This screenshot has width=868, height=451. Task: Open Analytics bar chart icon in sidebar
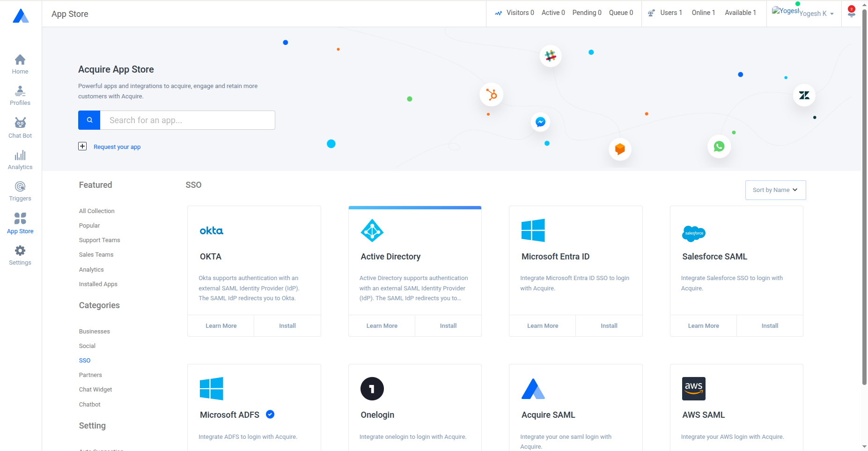click(x=20, y=155)
